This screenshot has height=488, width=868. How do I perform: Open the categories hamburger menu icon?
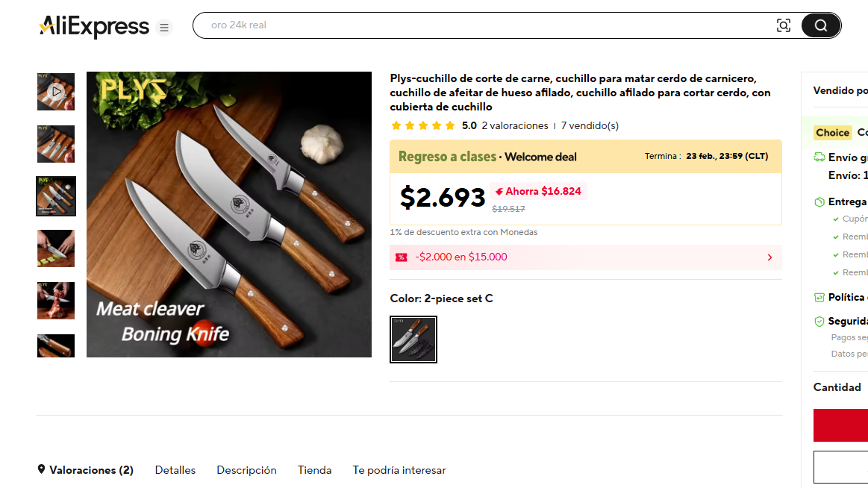[164, 28]
